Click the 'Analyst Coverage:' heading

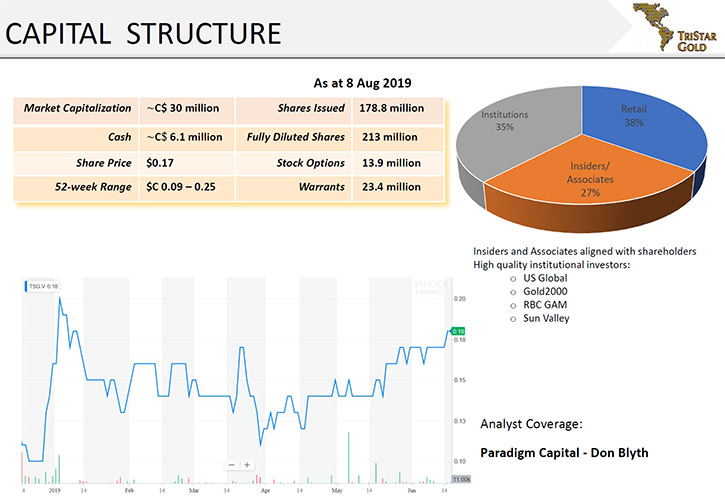click(x=531, y=424)
